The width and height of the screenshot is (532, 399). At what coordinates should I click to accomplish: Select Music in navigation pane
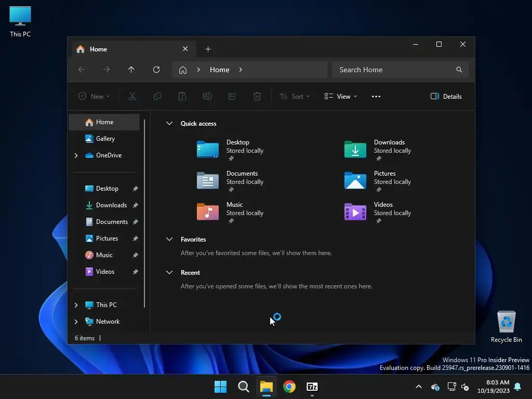pyautogui.click(x=104, y=255)
